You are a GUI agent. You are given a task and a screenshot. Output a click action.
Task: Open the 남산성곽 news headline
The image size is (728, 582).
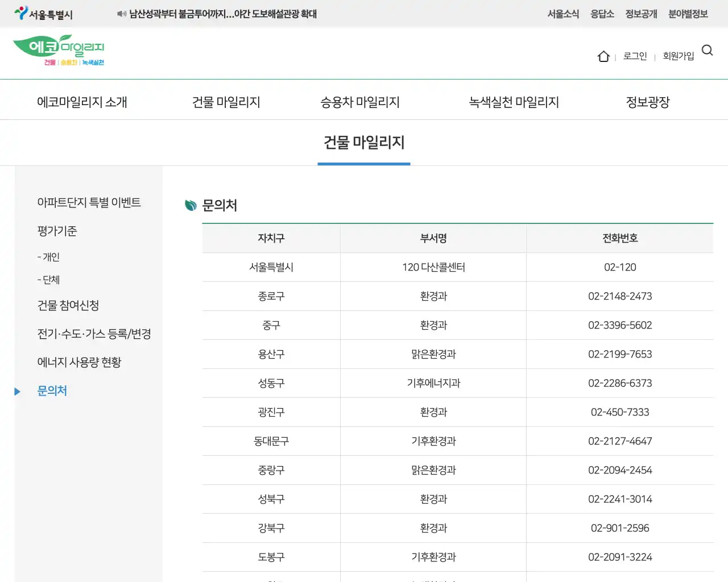pyautogui.click(x=223, y=14)
